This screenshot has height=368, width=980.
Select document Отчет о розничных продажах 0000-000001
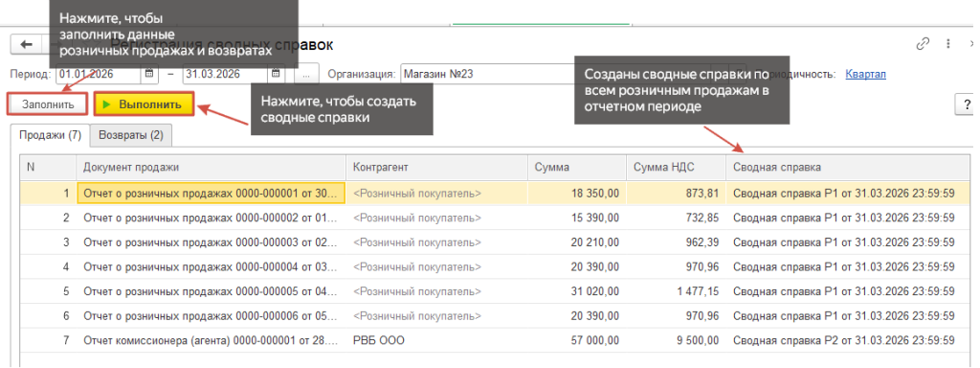[x=211, y=194]
